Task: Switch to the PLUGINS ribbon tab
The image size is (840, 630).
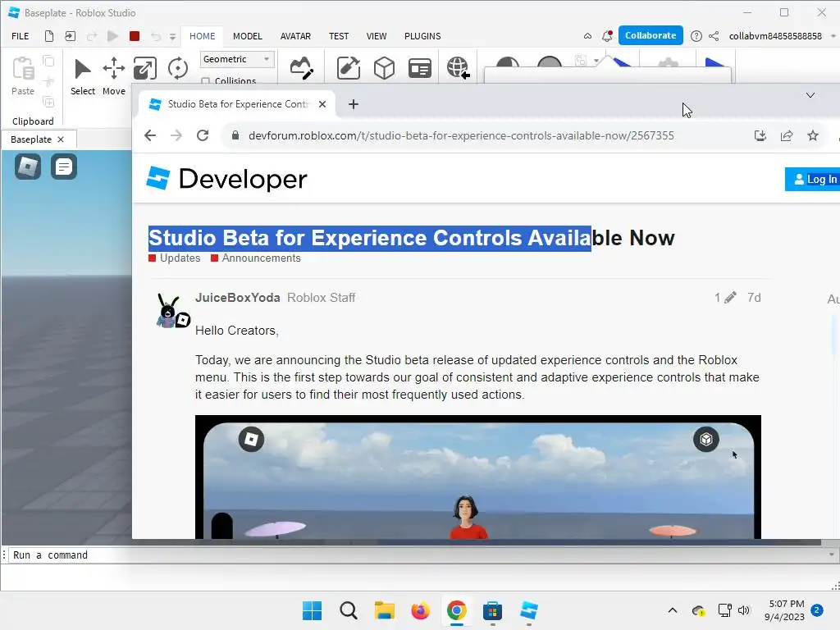Action: pyautogui.click(x=422, y=36)
